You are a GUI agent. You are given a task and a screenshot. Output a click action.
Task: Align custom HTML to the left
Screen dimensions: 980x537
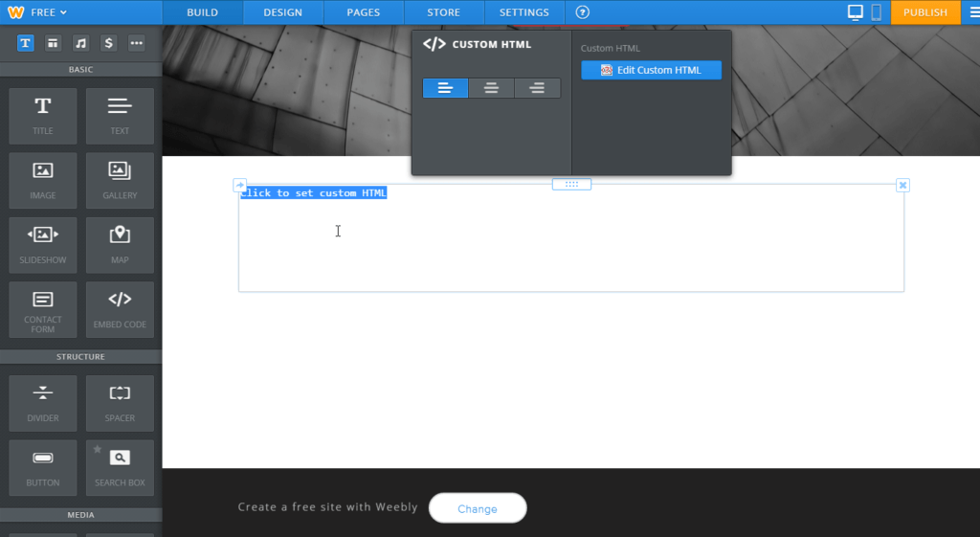445,88
